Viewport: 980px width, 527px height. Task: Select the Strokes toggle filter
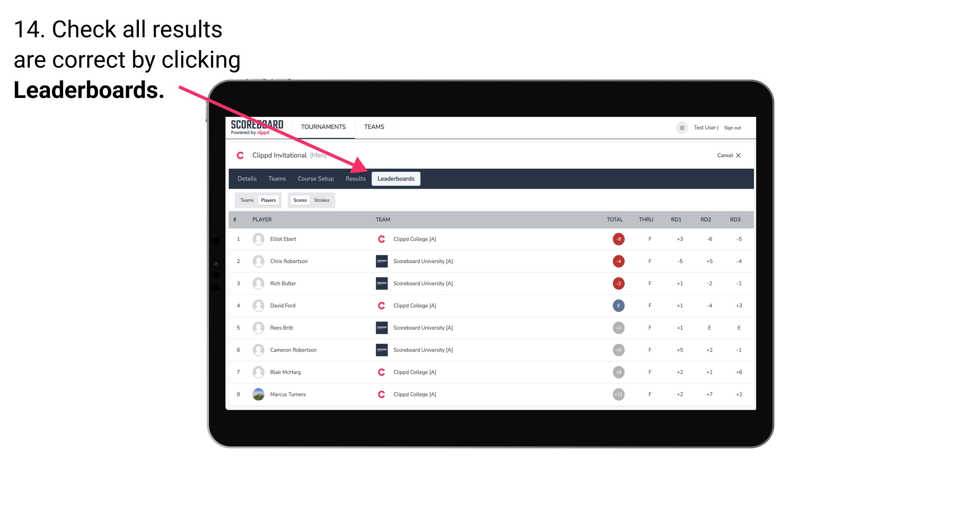[x=323, y=200]
